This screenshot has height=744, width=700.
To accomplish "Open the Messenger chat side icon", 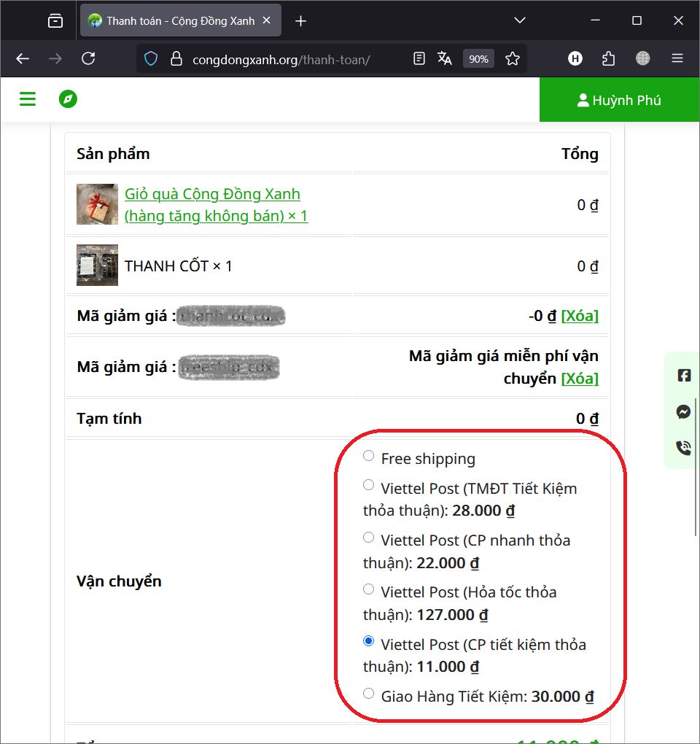I will [x=683, y=412].
